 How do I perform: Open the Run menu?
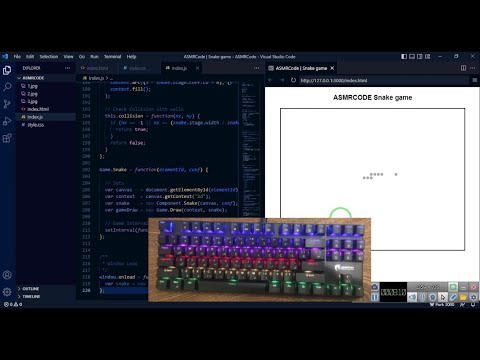[94, 56]
